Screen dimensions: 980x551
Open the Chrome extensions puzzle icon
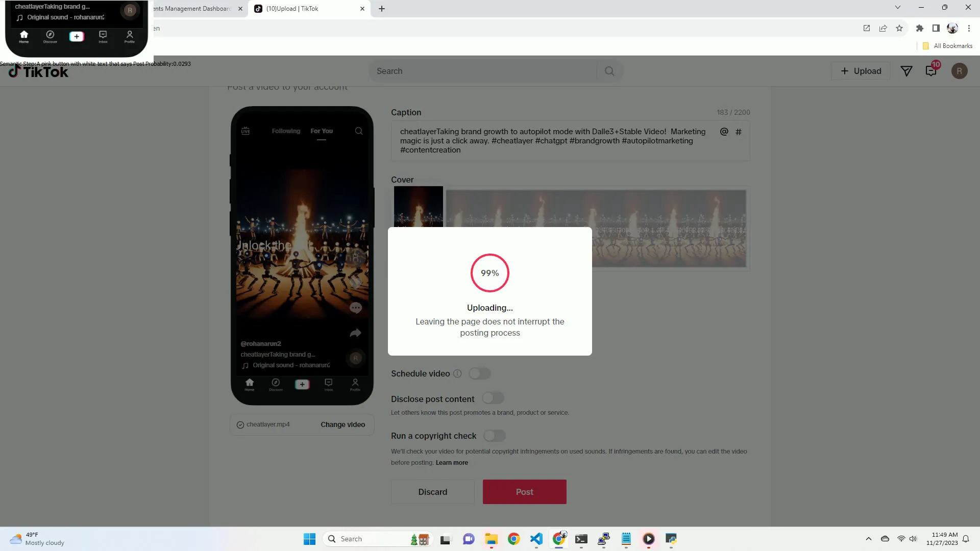point(920,28)
